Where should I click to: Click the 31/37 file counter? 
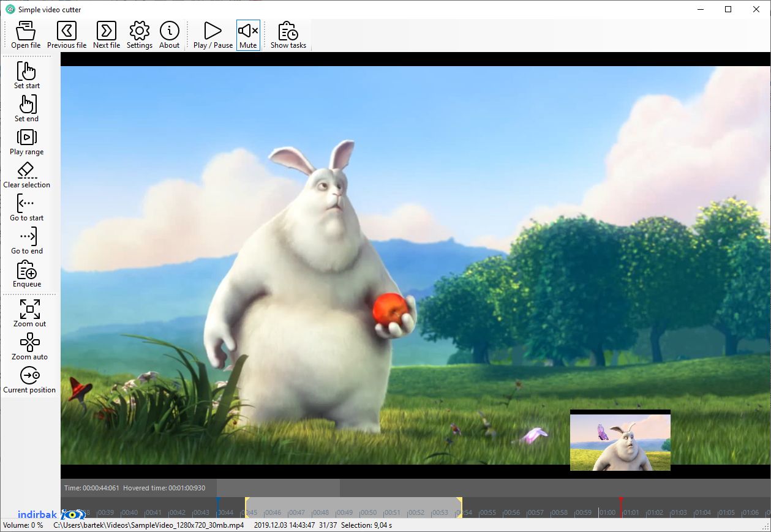coord(328,525)
